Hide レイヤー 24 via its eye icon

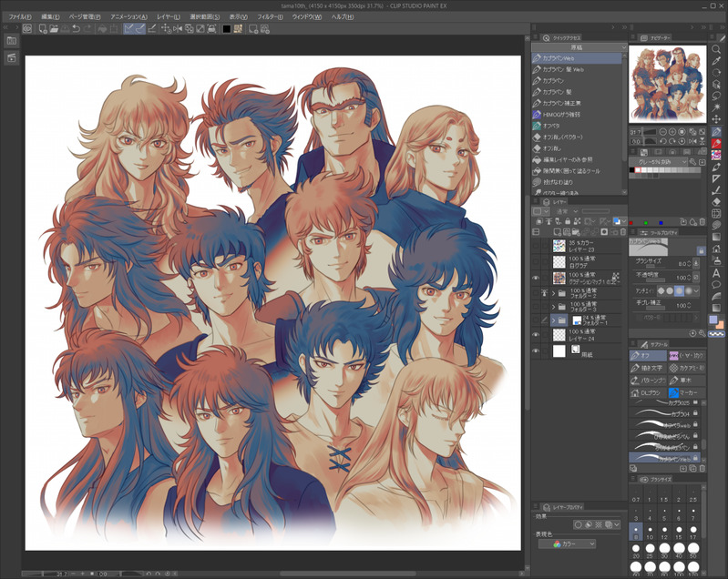(536, 335)
